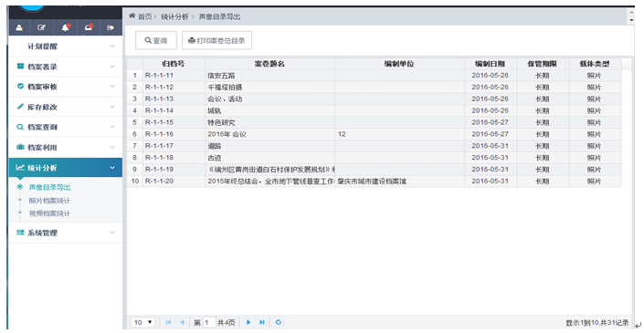
Task: Click the 库存修改 pencil icon
Action: (x=20, y=107)
